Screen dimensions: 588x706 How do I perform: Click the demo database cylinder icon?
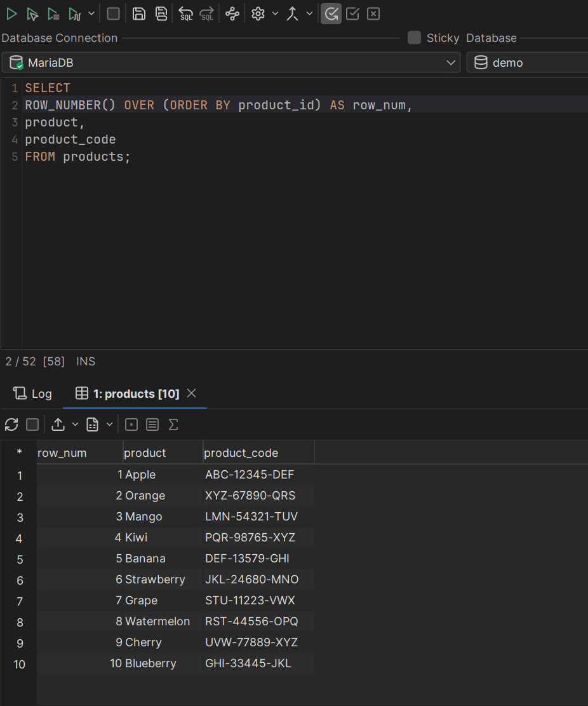pos(481,62)
